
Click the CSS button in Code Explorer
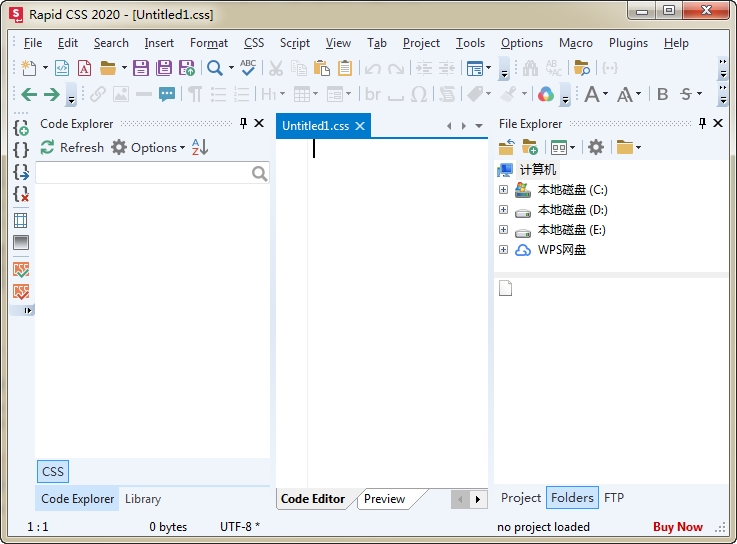point(53,472)
